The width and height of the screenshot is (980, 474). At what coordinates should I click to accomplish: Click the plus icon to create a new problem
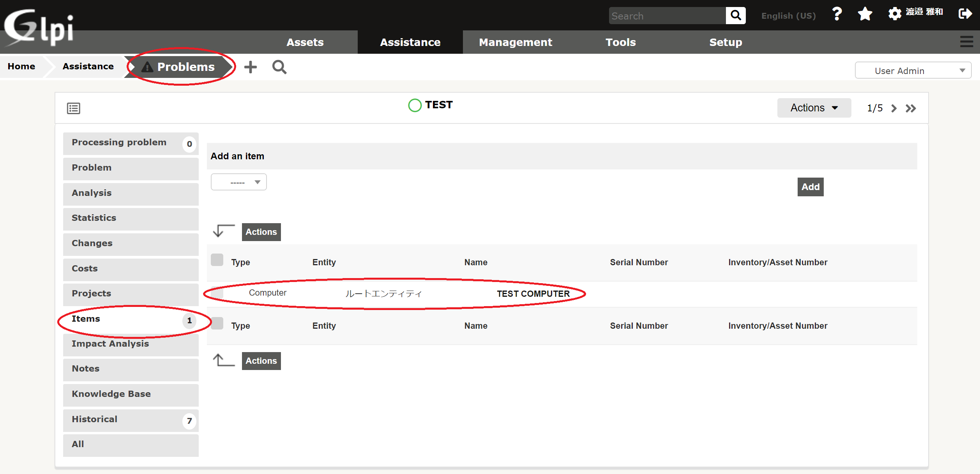[251, 67]
